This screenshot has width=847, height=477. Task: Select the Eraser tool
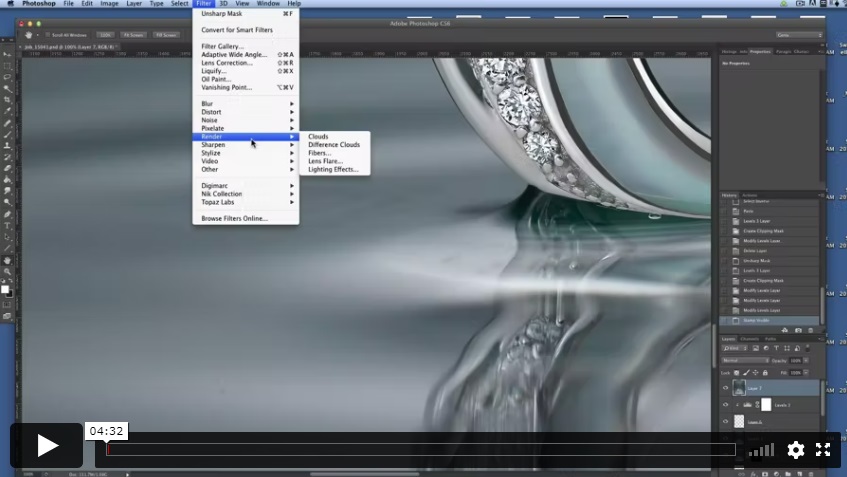point(7,169)
